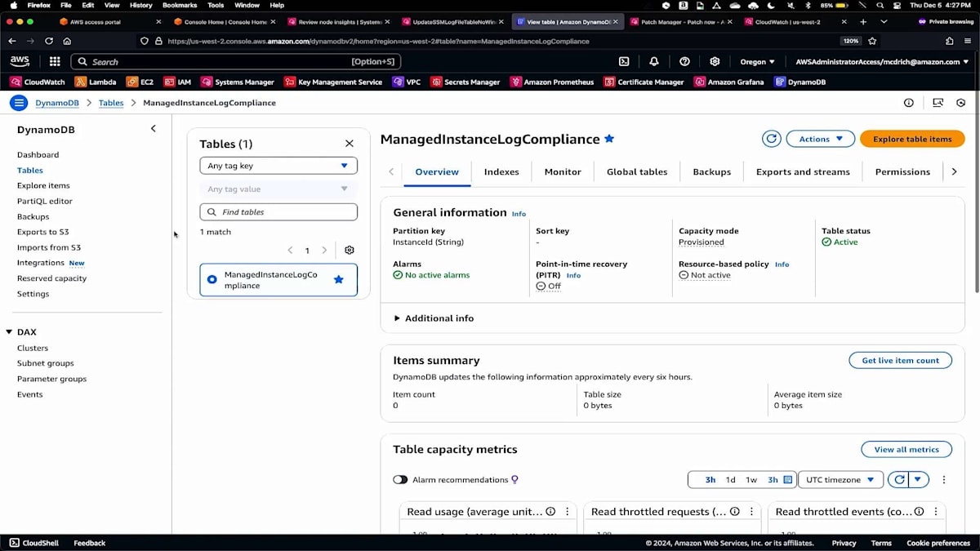Switch to the Indexes tab
The image size is (980, 551).
coord(501,172)
